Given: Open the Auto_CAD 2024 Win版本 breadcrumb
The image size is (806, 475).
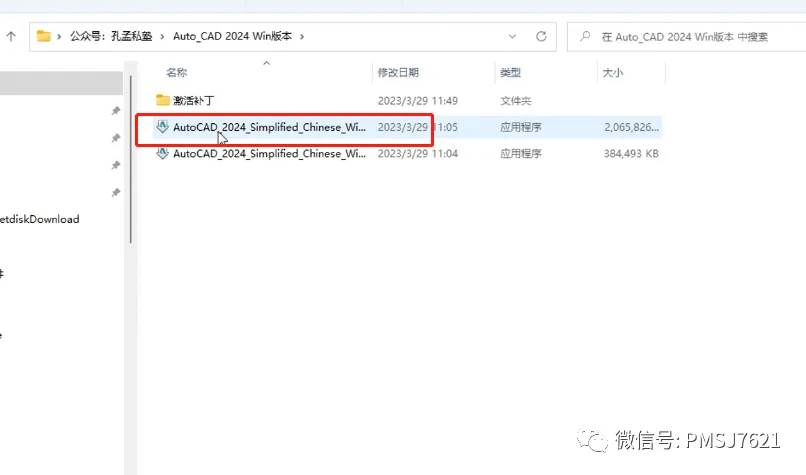Looking at the screenshot, I should coord(232,36).
